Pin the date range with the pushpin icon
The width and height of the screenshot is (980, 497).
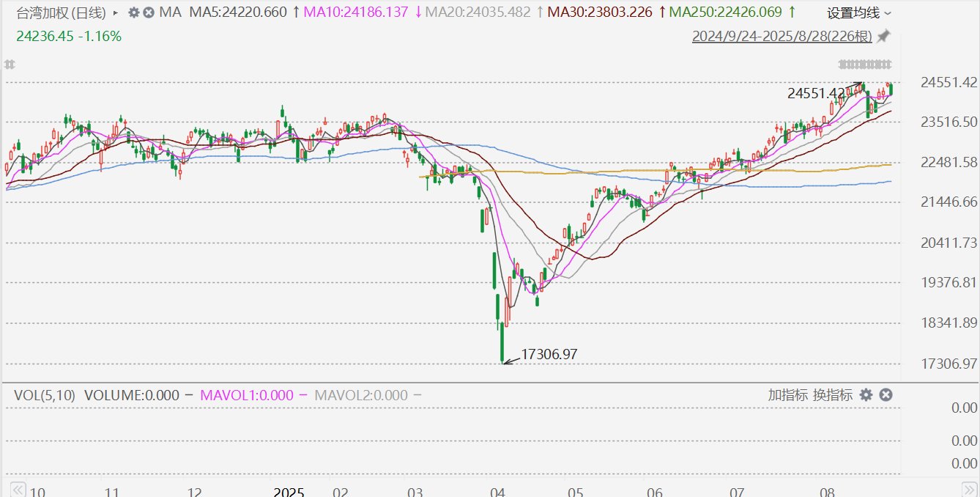(x=883, y=36)
